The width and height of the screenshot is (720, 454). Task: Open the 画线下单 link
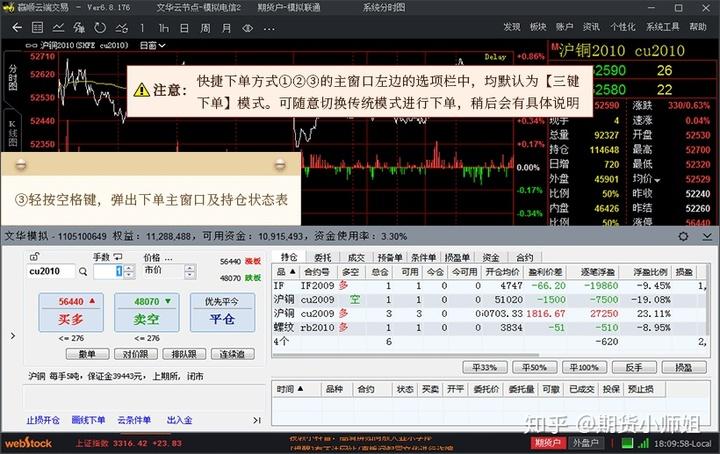tap(88, 420)
